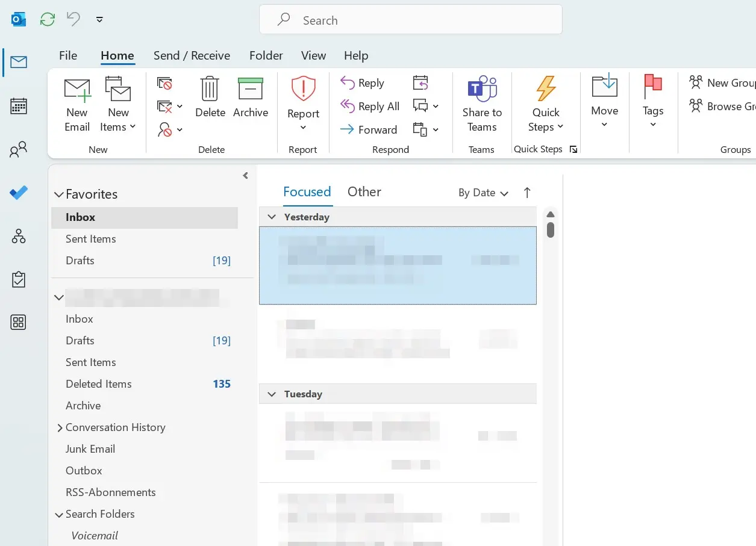Open the By Date sort dropdown
Screen dimensions: 756x546
tap(482, 193)
